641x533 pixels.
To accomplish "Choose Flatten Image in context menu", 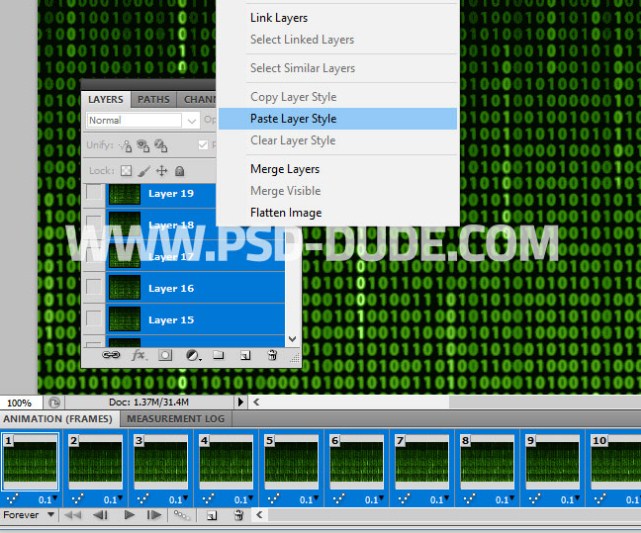I will (x=338, y=213).
